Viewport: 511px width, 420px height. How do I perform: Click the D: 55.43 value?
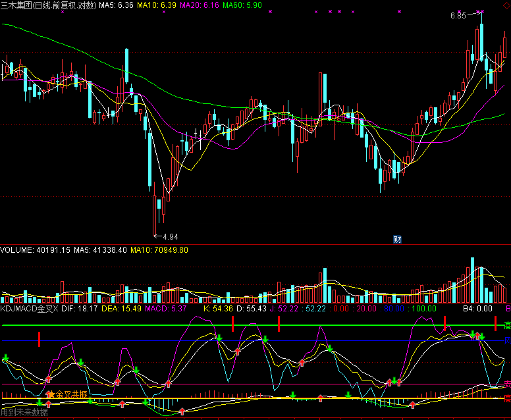pyautogui.click(x=252, y=309)
